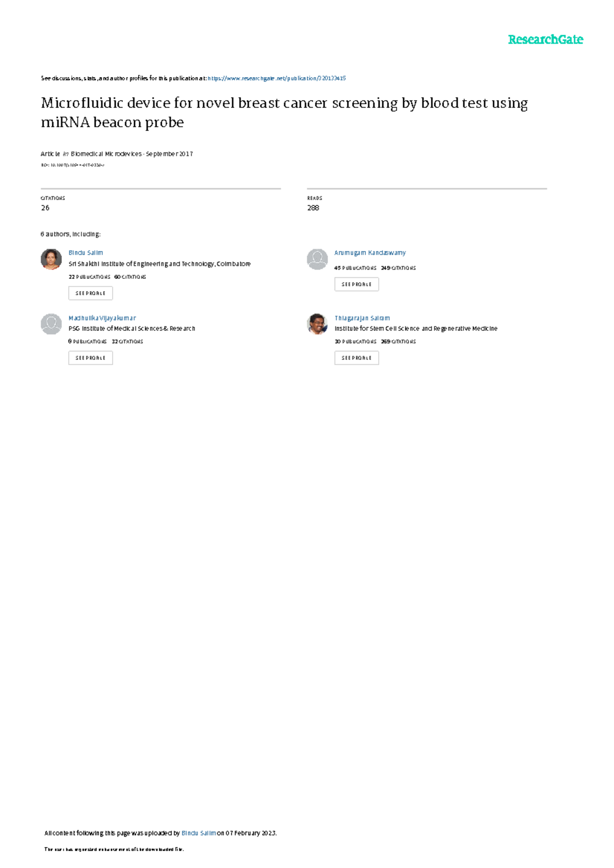Click the Biomedical Microdevices journal name

pos(106,154)
